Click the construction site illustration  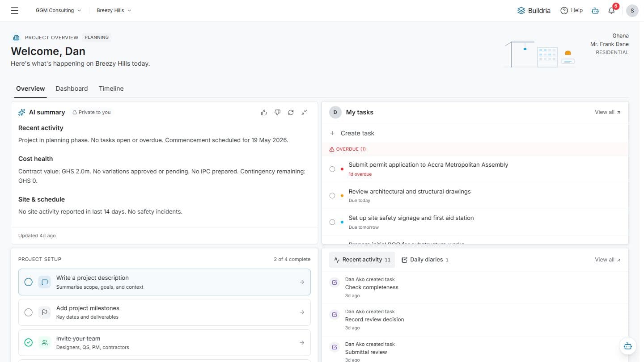tap(540, 54)
